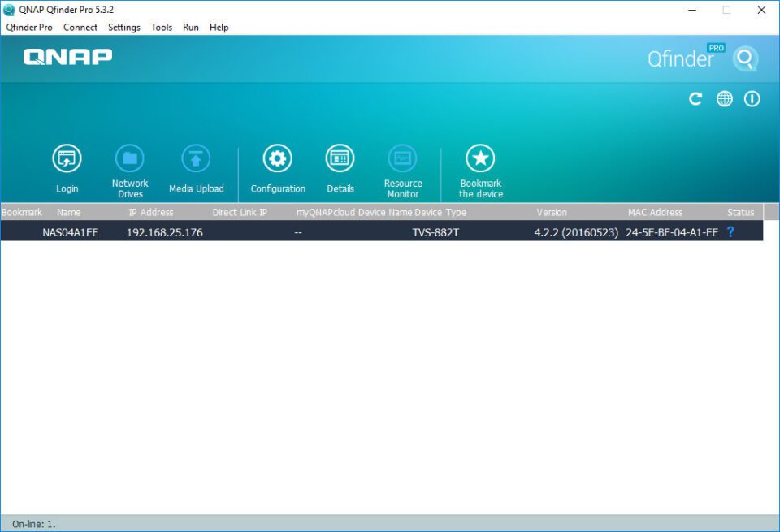Sort by myQNAPcloud Device Name column
The height and width of the screenshot is (532, 780).
coord(354,212)
